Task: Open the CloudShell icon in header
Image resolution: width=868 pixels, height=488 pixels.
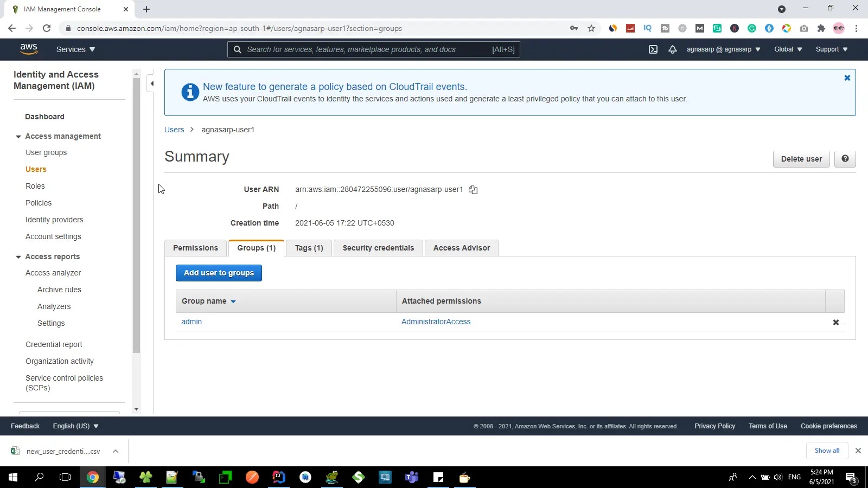Action: pos(653,49)
